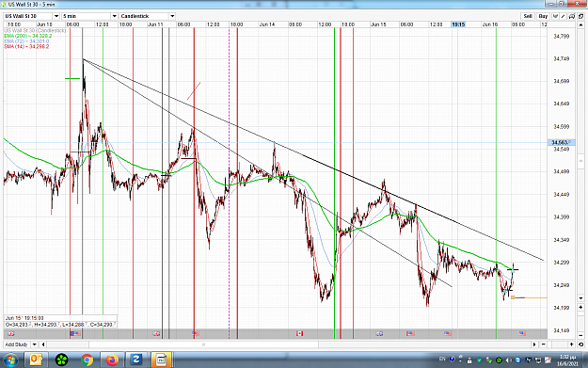
Task: Click the current price label 34,563
Action: (561, 142)
